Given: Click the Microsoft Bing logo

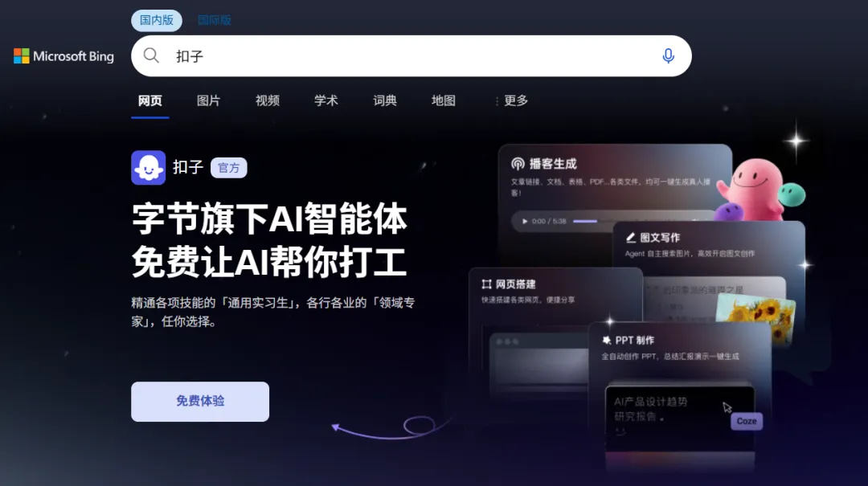Looking at the screenshot, I should click(63, 56).
